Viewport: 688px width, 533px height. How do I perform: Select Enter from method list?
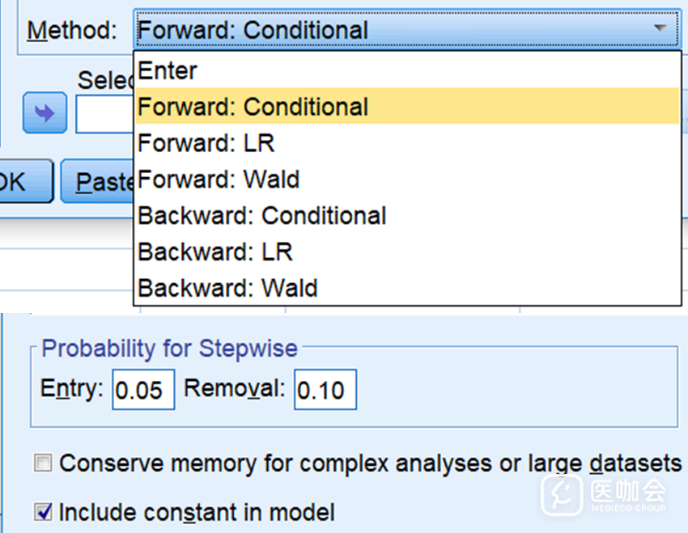[x=168, y=71]
